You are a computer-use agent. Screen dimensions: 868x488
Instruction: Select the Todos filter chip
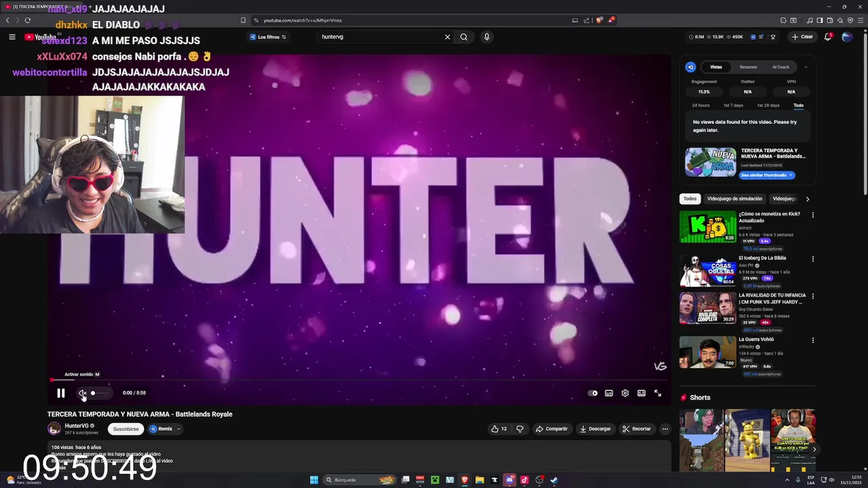click(x=690, y=199)
